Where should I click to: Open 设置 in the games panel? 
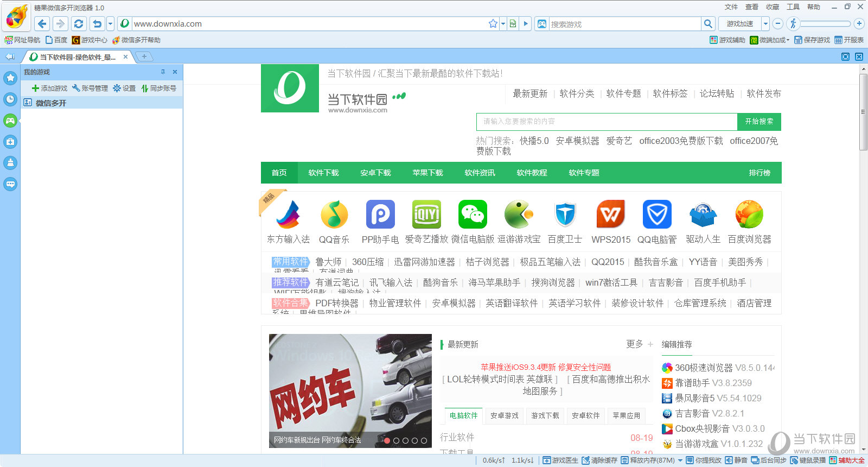124,88
